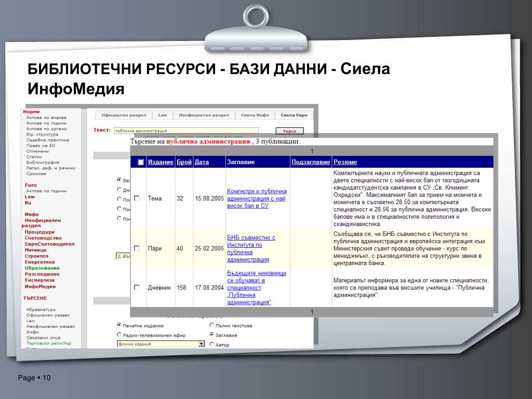
Task: Open Легал. деф. и речник link
Action: tap(51, 168)
